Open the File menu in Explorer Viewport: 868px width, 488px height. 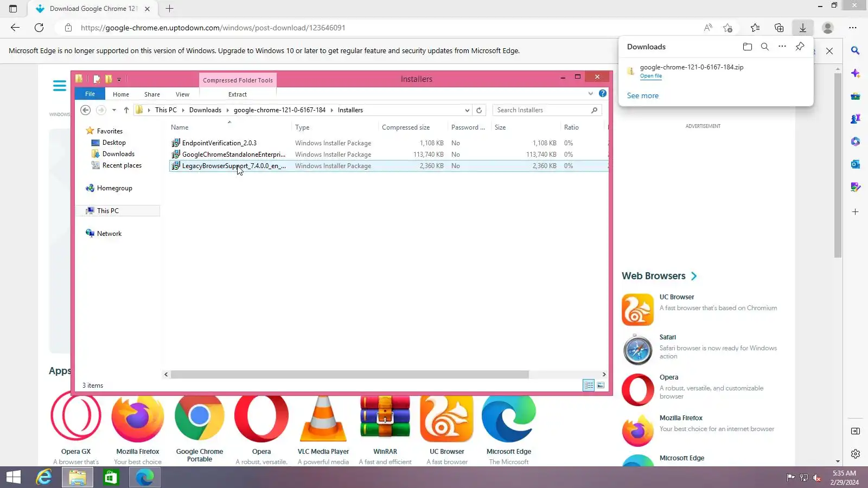(90, 94)
